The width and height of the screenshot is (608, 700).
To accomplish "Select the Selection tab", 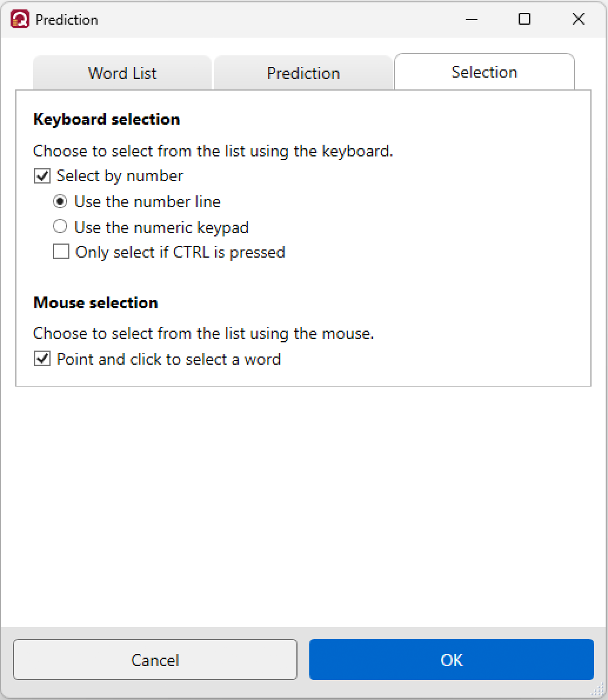I will [485, 72].
